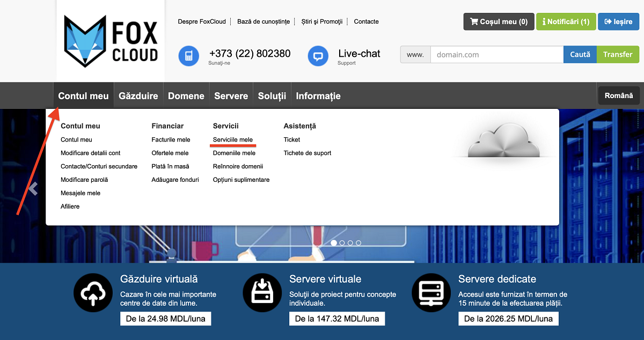Click the blue phone icon
The height and width of the screenshot is (340, 644).
tap(188, 56)
